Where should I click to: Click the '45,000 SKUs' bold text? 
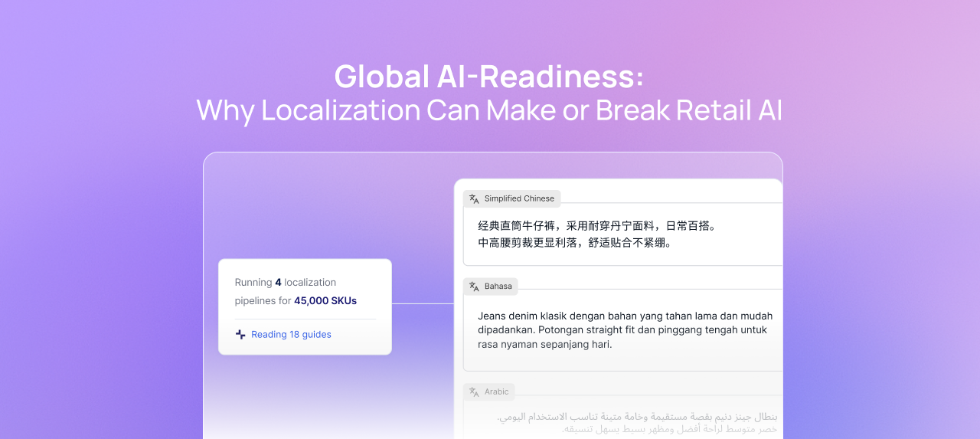[x=325, y=300]
